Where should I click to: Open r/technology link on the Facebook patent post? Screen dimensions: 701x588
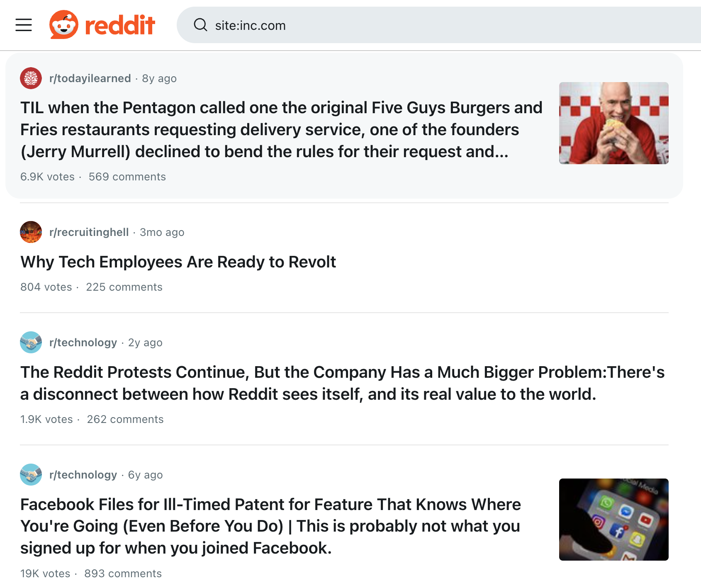click(x=83, y=475)
